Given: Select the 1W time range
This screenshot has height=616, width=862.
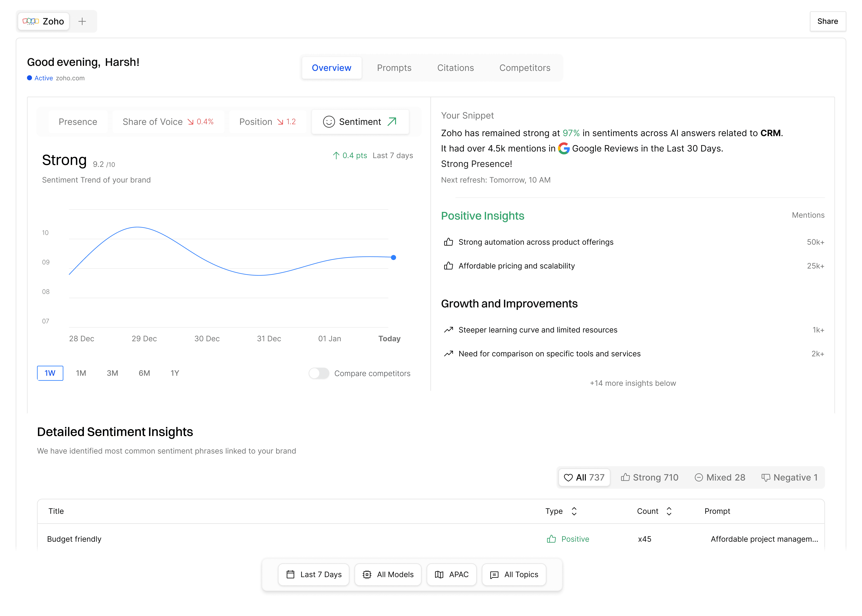Looking at the screenshot, I should click(50, 373).
